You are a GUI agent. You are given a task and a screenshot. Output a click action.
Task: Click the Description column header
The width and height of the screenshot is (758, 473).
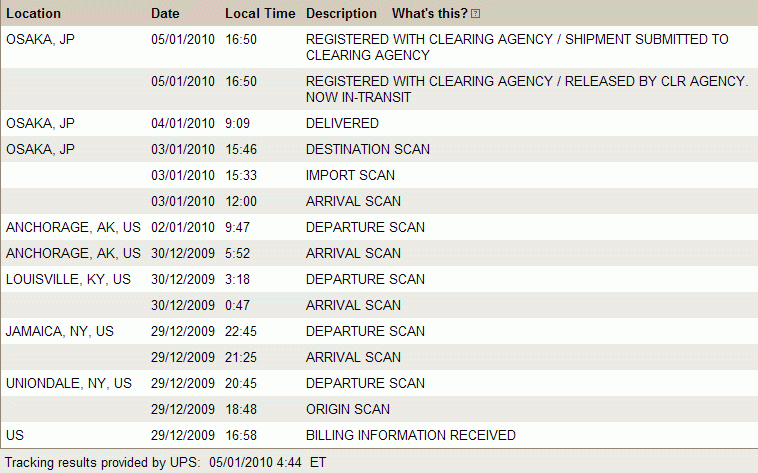tap(341, 14)
